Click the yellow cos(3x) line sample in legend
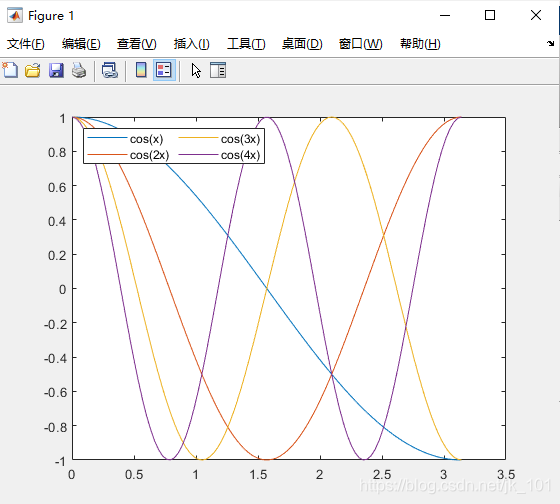Viewport: 560px width, 504px height. [198, 138]
